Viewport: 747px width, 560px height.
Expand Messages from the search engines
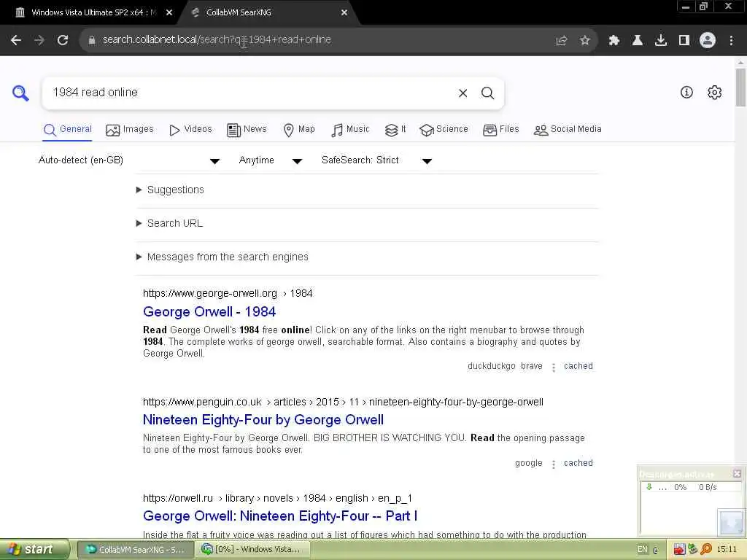coord(222,257)
